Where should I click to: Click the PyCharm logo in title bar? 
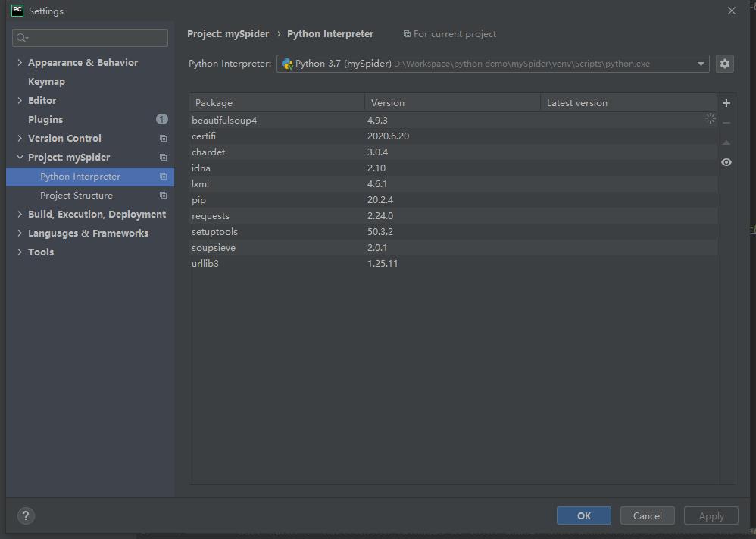(17, 11)
